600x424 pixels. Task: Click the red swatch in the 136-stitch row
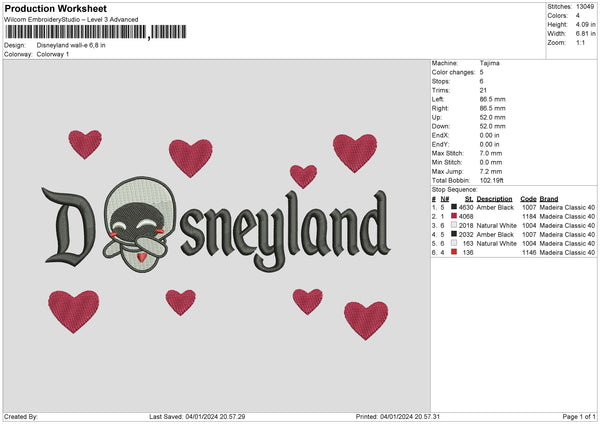pos(454,252)
